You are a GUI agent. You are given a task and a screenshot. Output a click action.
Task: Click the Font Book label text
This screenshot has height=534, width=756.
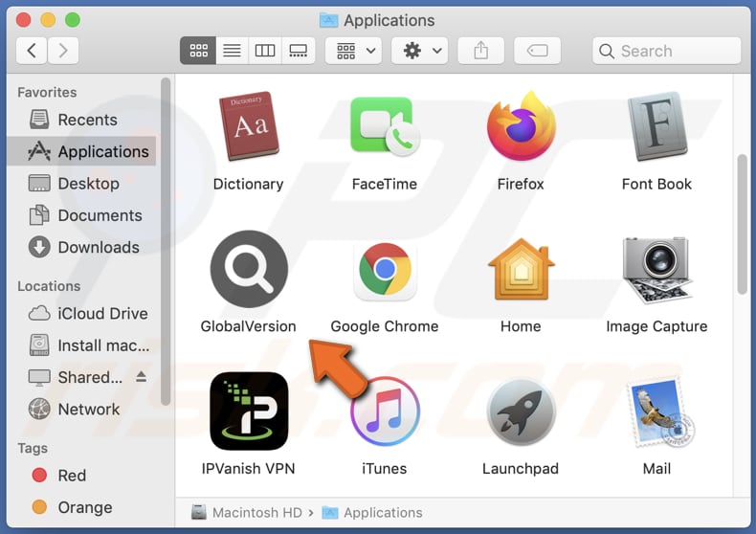coord(656,184)
